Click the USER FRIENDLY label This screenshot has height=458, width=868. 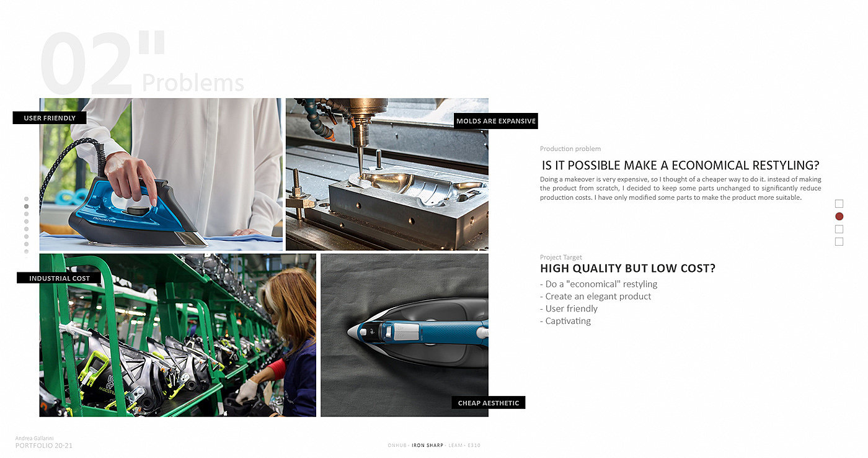(x=50, y=118)
